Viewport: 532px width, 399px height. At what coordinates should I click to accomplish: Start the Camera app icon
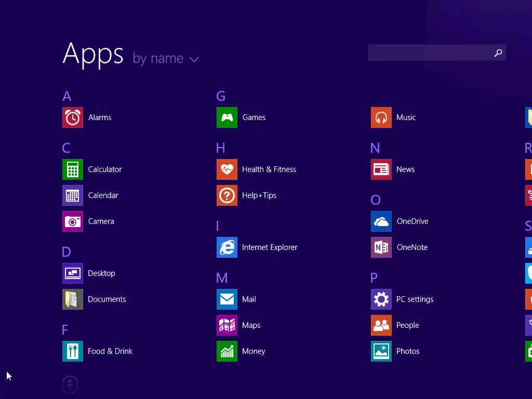73,221
